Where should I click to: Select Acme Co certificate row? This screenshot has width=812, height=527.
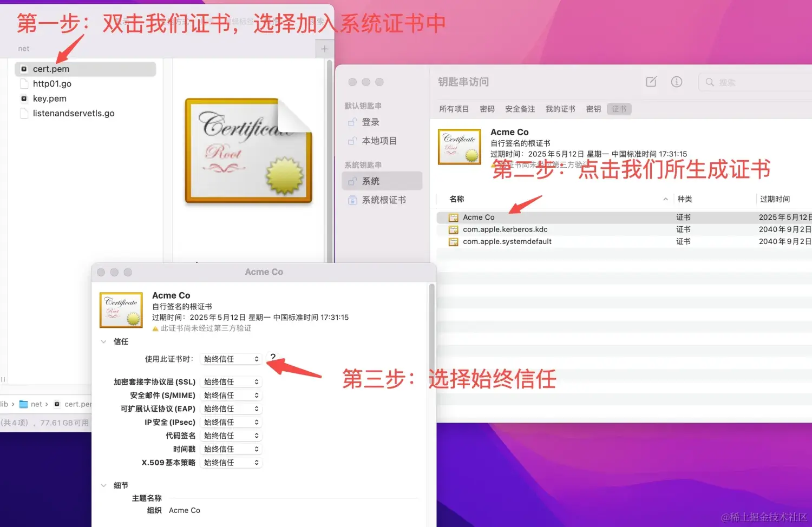click(x=624, y=217)
